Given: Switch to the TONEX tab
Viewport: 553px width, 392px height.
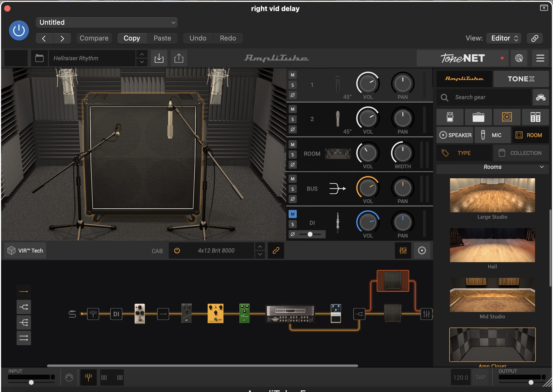Looking at the screenshot, I should [x=521, y=79].
